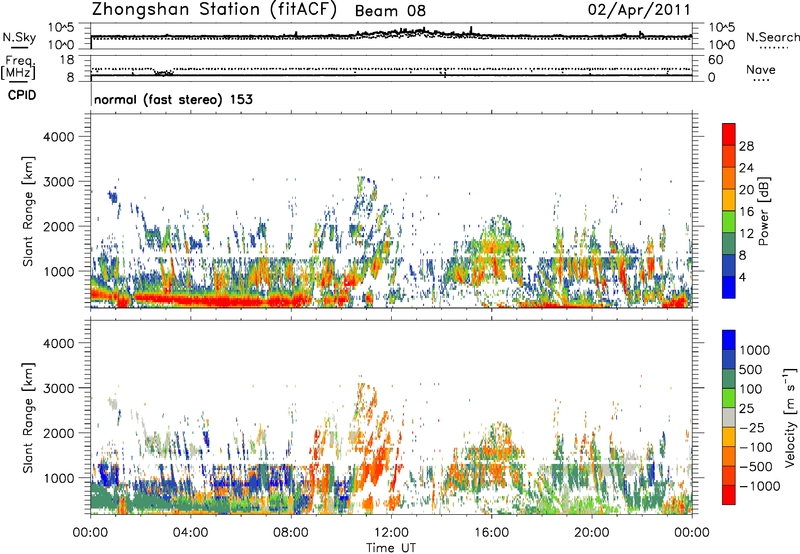Select the 25 label on velocity colorbar
800x554 pixels.
(746, 409)
